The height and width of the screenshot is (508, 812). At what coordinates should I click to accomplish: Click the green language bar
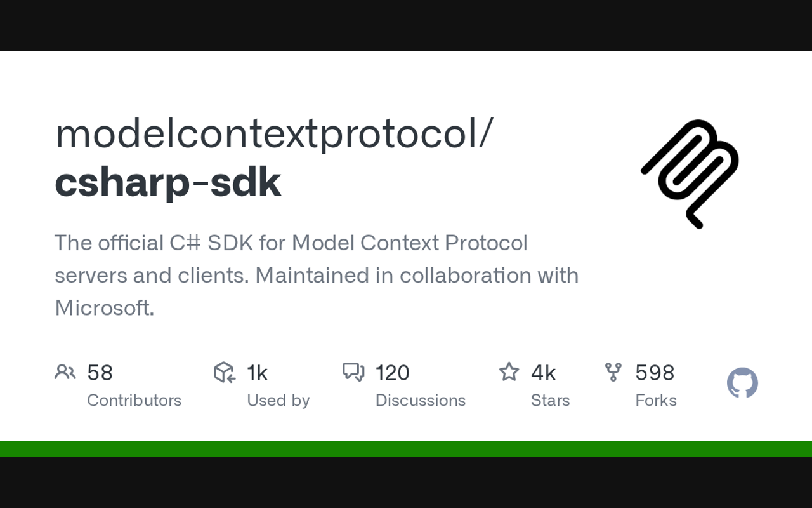406,449
